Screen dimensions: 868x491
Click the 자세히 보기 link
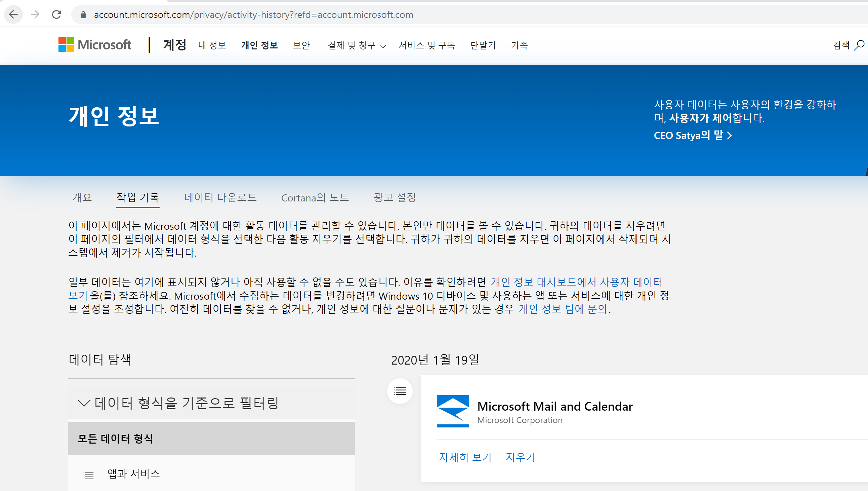tap(465, 457)
